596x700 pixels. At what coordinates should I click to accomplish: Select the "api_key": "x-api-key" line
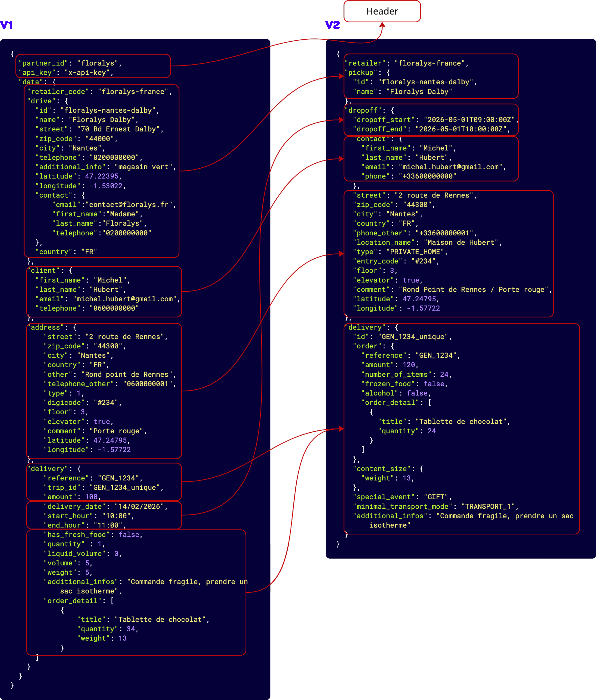[x=66, y=73]
